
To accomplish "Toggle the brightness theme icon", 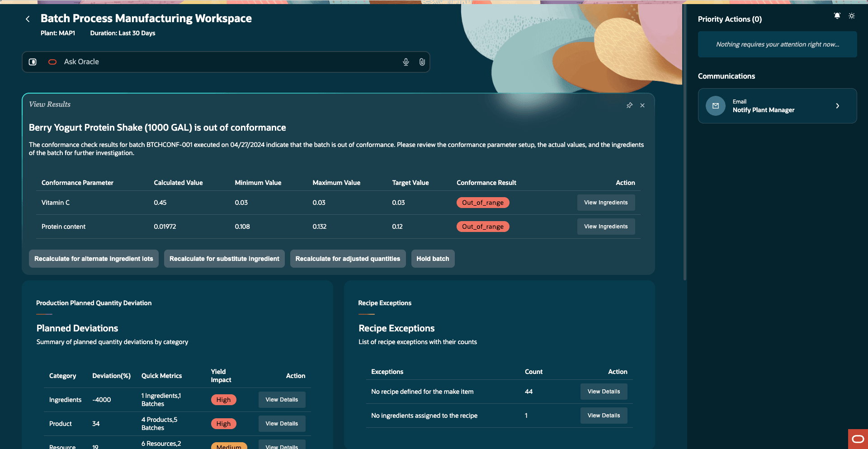I will pyautogui.click(x=852, y=16).
